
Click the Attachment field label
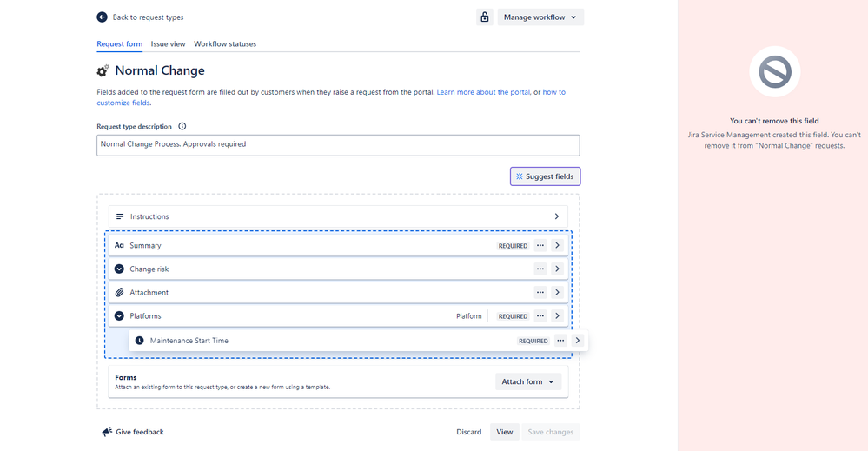[x=149, y=292]
